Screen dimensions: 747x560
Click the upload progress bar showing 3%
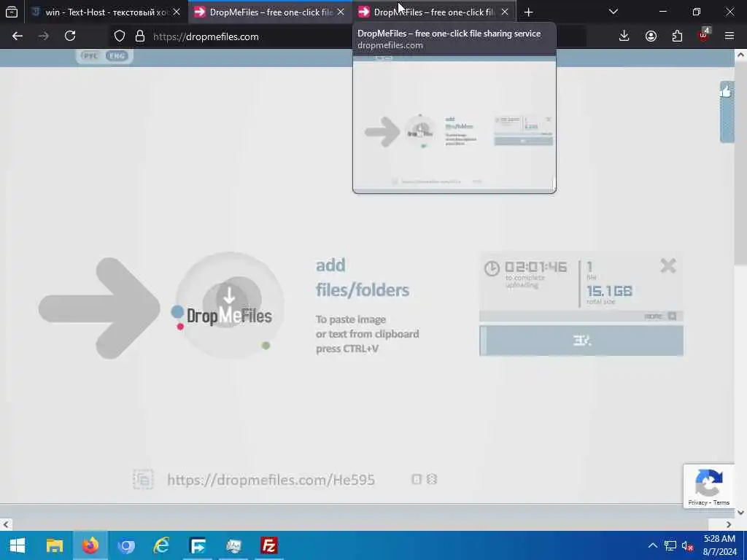(581, 341)
